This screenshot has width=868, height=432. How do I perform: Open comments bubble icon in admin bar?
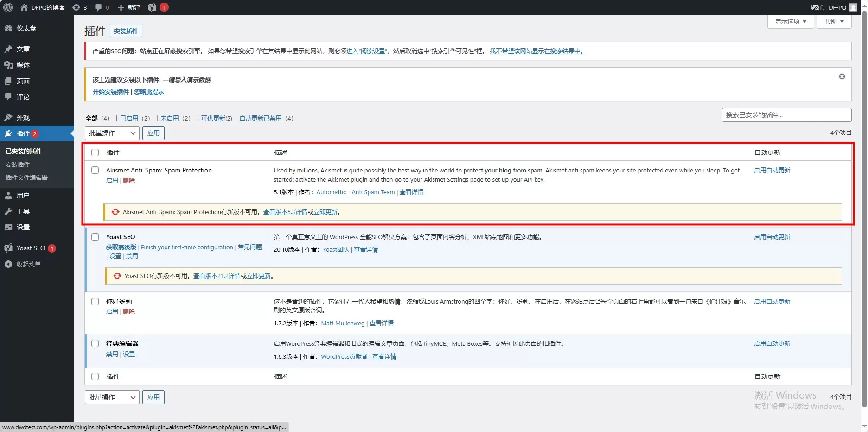pyautogui.click(x=98, y=7)
